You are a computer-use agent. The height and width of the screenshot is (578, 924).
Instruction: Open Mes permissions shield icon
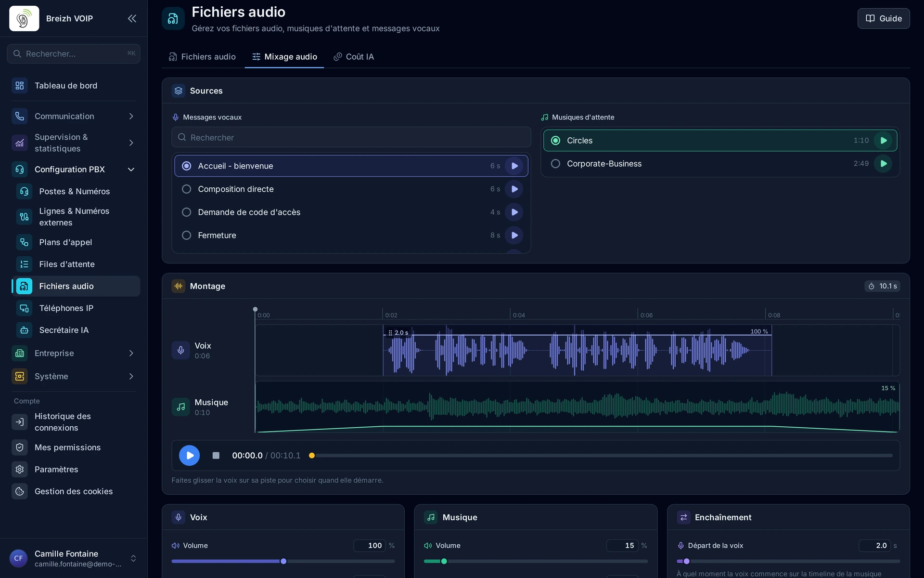point(20,447)
